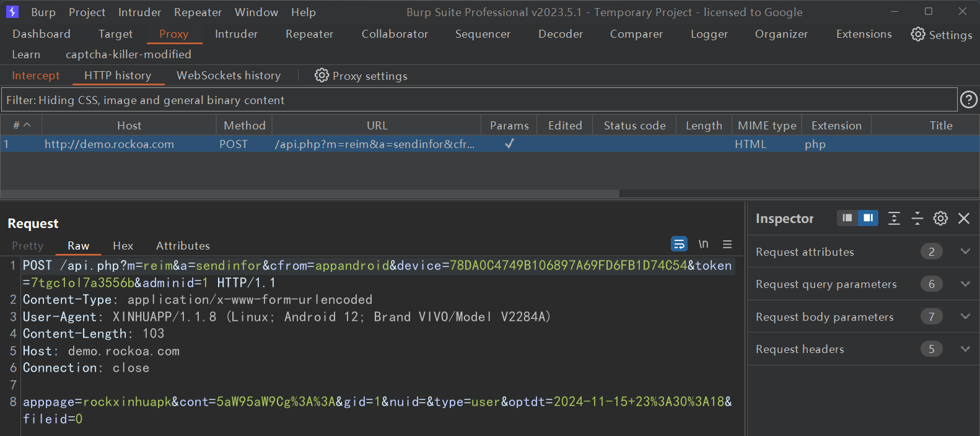The width and height of the screenshot is (980, 436).
Task: Expand Request headers section chevron
Action: pos(965,349)
